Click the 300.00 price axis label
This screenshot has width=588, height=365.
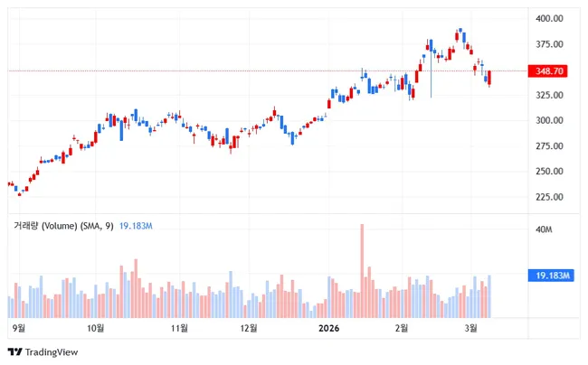click(550, 120)
